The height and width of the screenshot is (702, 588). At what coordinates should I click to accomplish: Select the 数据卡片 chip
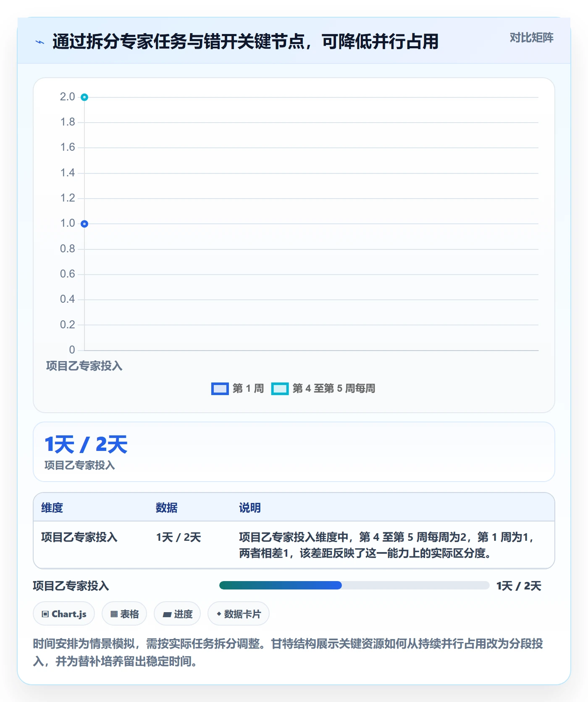pyautogui.click(x=239, y=614)
